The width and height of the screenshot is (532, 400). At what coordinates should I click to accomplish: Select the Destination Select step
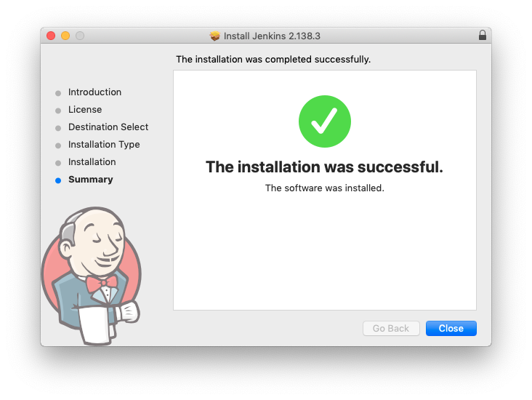[x=108, y=127]
